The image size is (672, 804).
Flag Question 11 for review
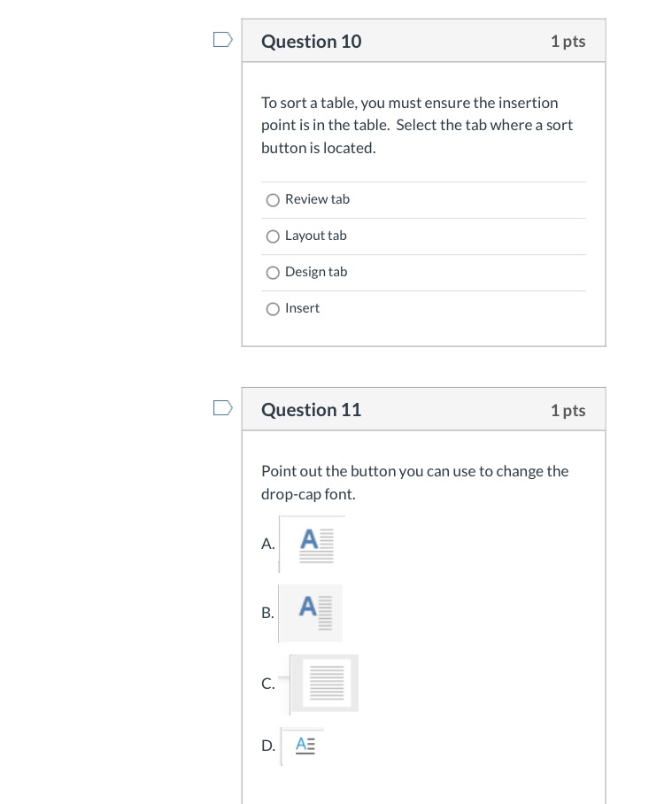(223, 408)
